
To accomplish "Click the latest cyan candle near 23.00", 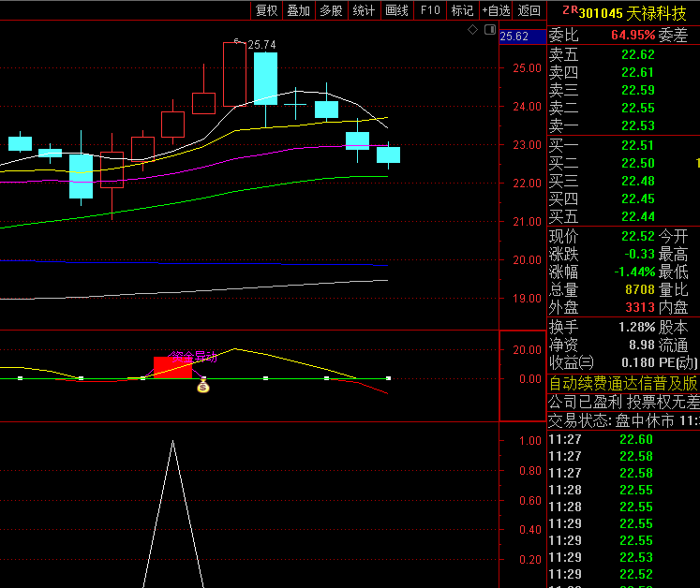I will point(388,154).
